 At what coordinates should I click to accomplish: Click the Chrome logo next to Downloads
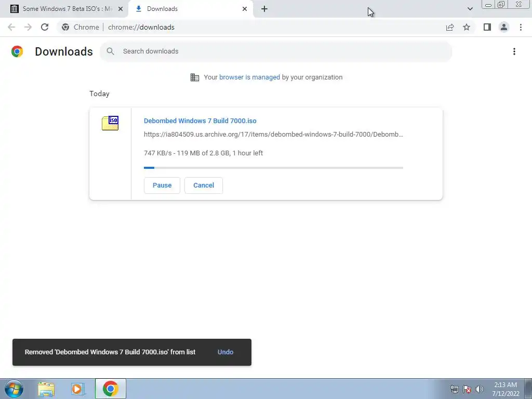pyautogui.click(x=17, y=51)
